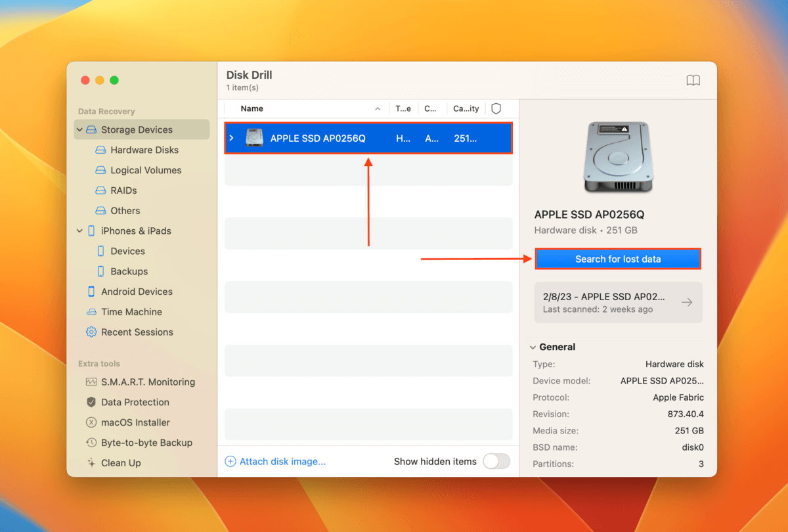Click Attach disk image link

coord(282,462)
